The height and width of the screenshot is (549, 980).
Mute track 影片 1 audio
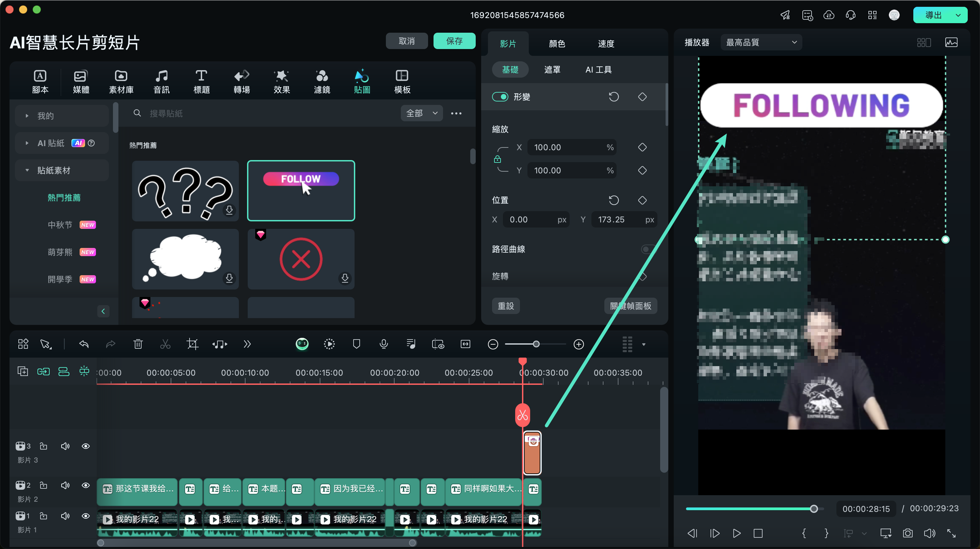click(x=65, y=516)
